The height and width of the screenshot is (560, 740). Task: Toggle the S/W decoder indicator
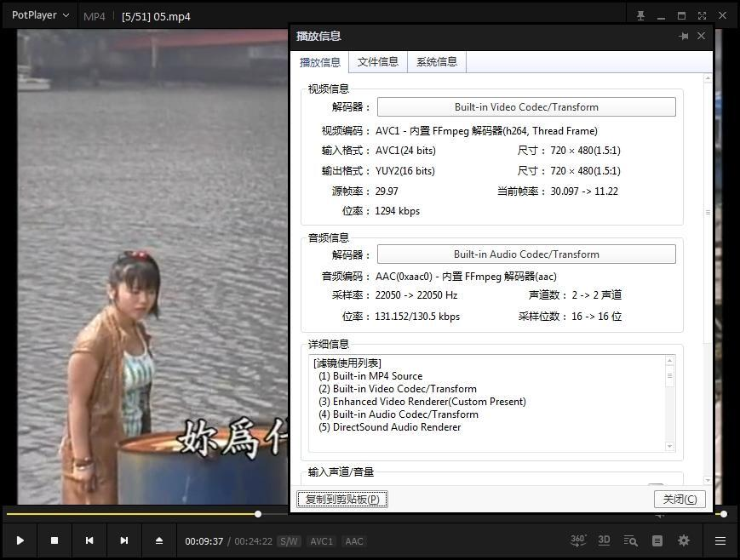(x=289, y=541)
